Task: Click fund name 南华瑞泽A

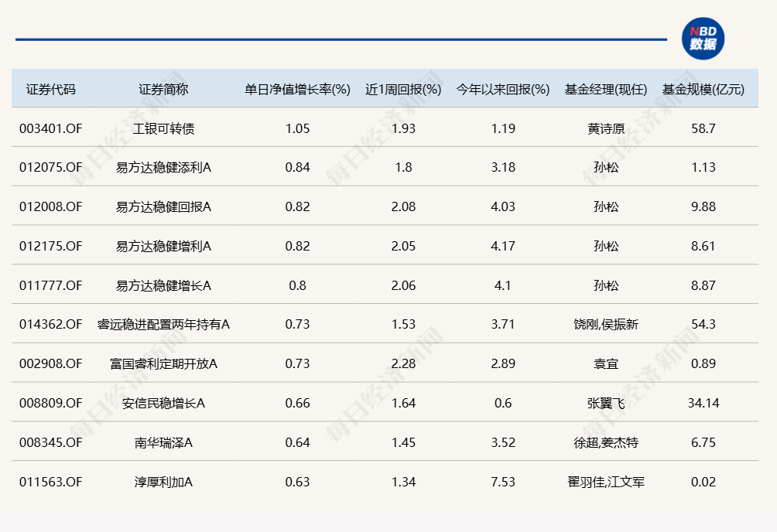Action: point(163,442)
